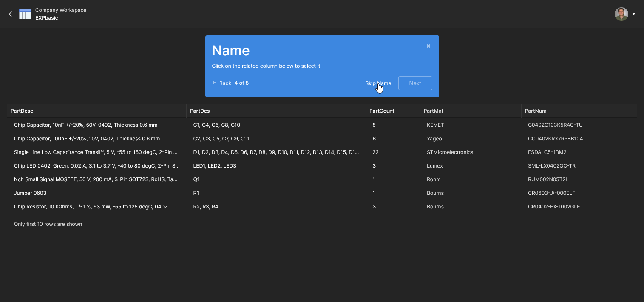The width and height of the screenshot is (644, 302).
Task: Select the PartDes column header
Action: tap(200, 111)
